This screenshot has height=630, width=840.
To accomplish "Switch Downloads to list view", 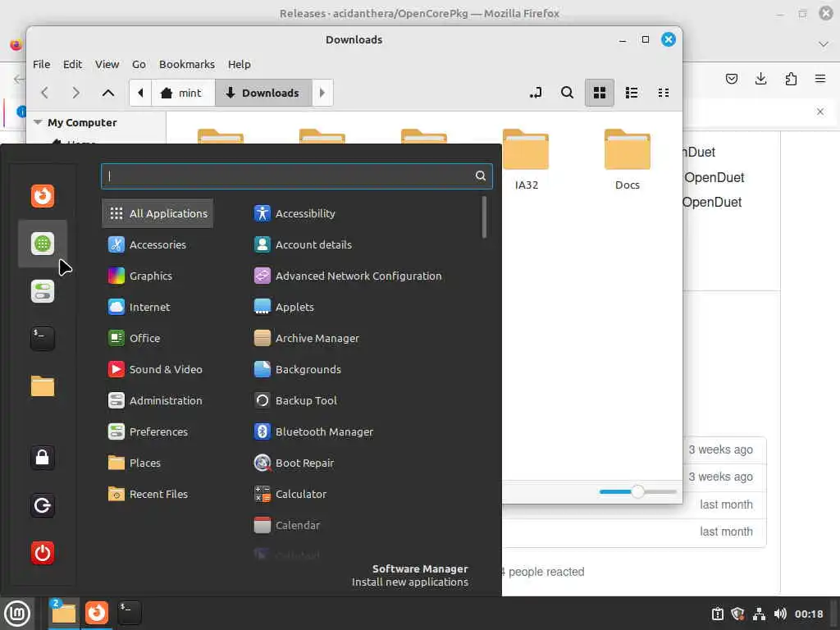I will coord(632,93).
